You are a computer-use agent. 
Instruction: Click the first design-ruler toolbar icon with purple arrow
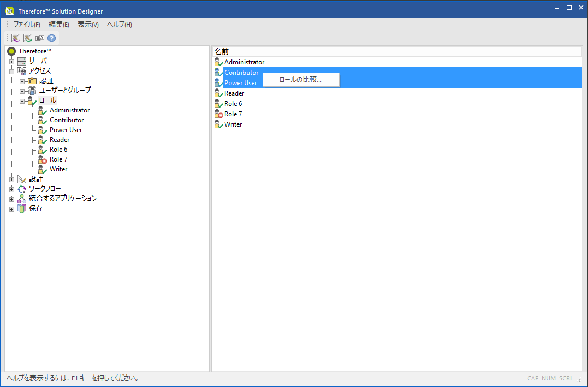pos(15,38)
